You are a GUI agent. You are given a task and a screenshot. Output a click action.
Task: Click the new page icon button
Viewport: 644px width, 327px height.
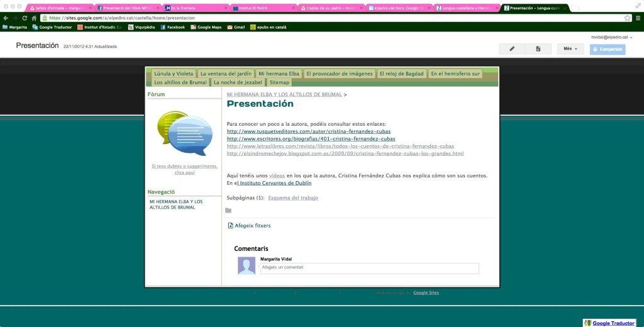pyautogui.click(x=538, y=48)
